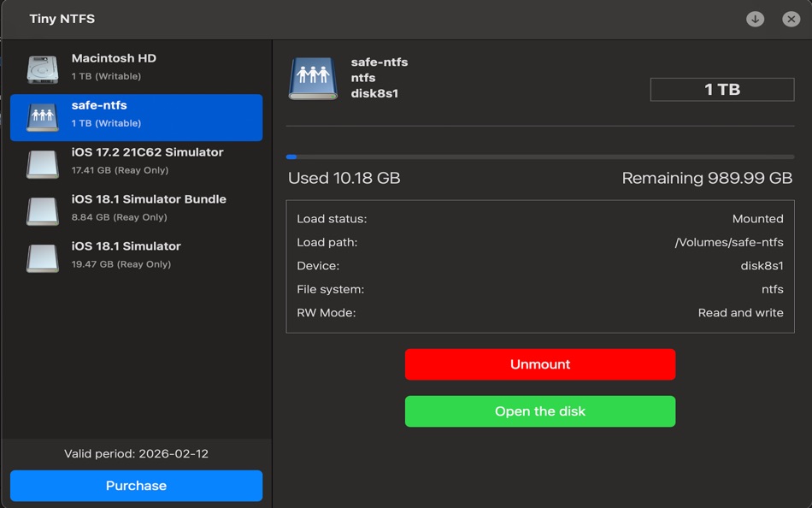This screenshot has height=508, width=812.
Task: Click the disk8s1 text in the details header
Action: (374, 94)
